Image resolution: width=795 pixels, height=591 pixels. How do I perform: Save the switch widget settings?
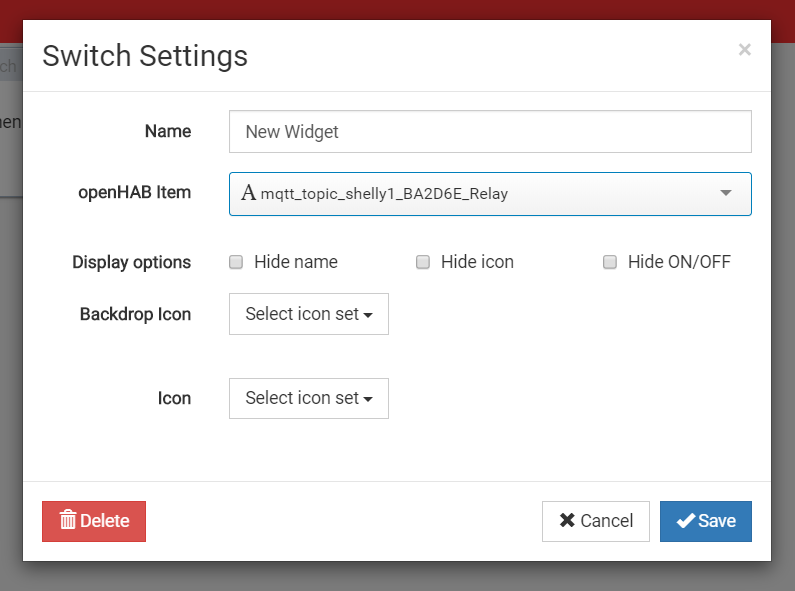[x=706, y=521]
